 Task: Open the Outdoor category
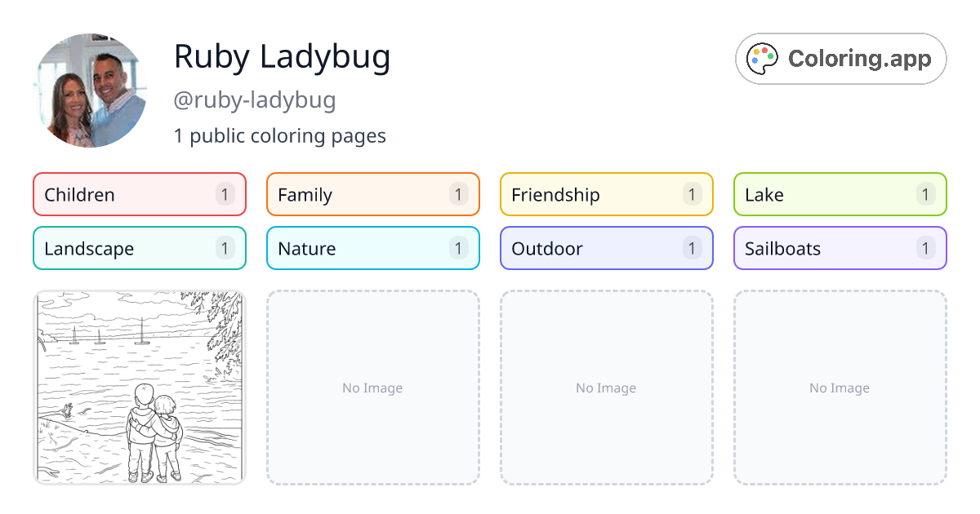coord(606,248)
